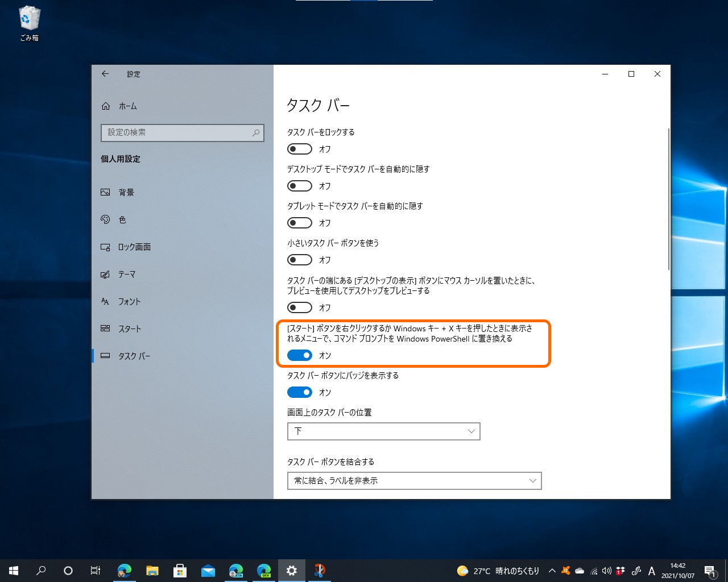Open Task View in the taskbar
728x582 pixels.
pyautogui.click(x=95, y=570)
